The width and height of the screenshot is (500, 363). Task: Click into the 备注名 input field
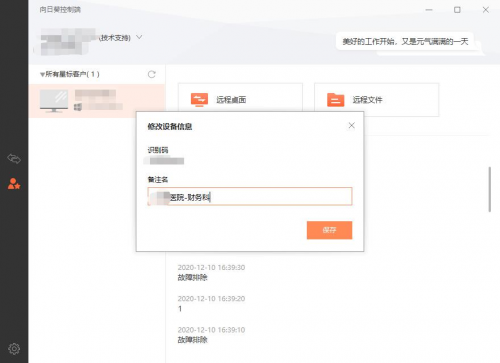250,196
